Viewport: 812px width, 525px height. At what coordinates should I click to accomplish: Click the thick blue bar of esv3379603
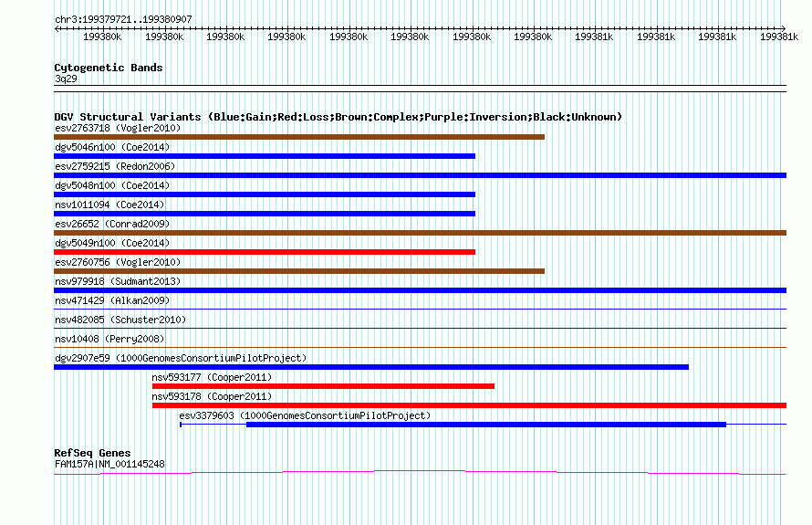coord(486,425)
